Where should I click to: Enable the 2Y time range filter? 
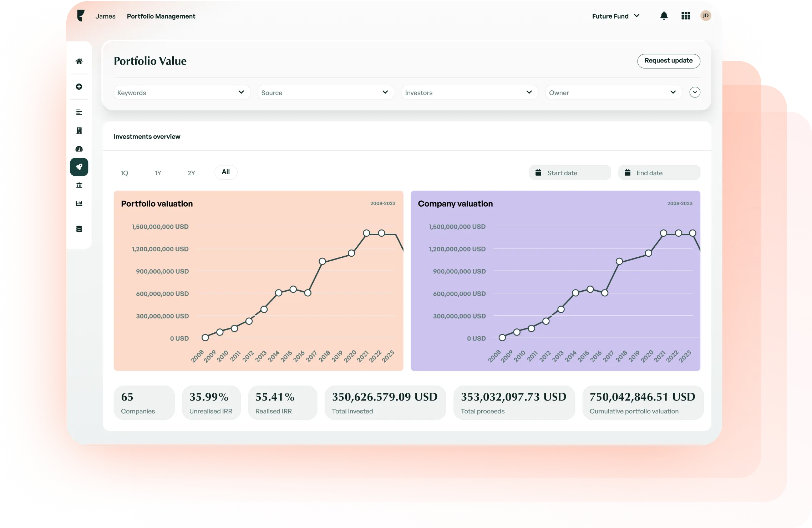tap(191, 173)
